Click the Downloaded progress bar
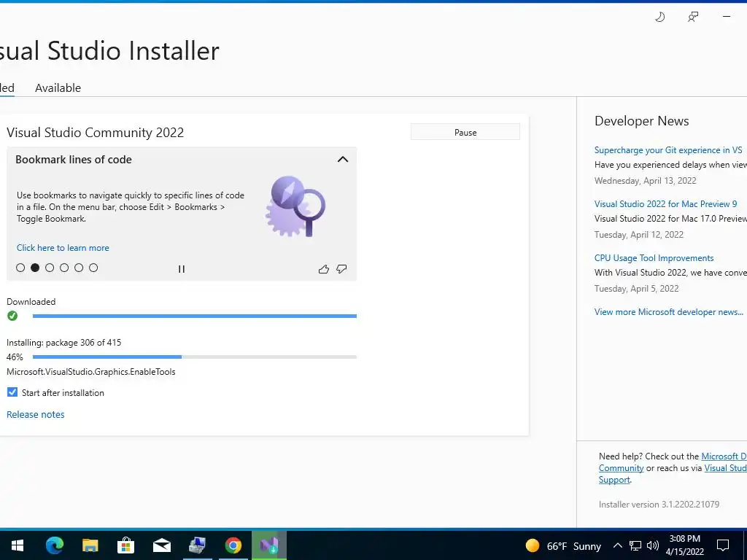The width and height of the screenshot is (747, 560). 194,316
